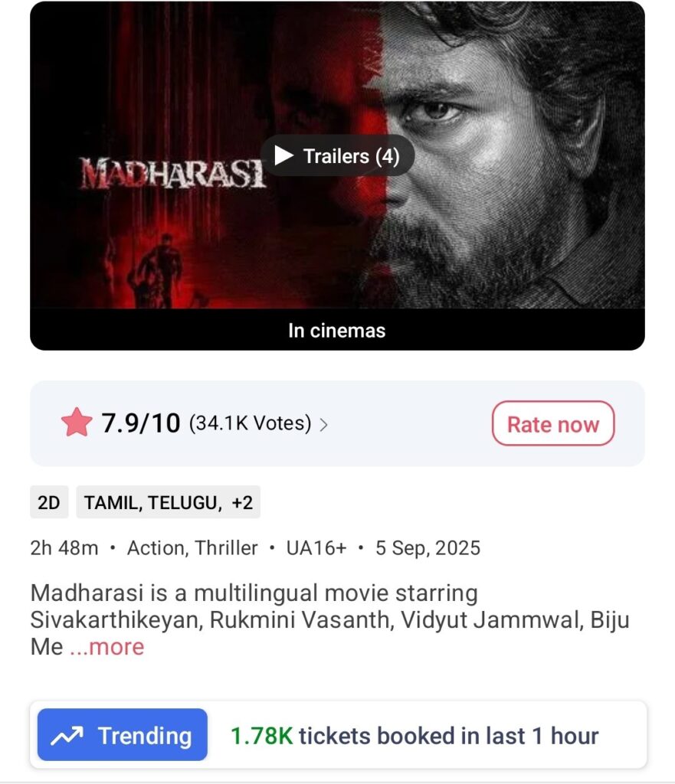Viewport: 675px width, 784px height.
Task: Click the trending arrow graph icon
Action: [x=67, y=736]
